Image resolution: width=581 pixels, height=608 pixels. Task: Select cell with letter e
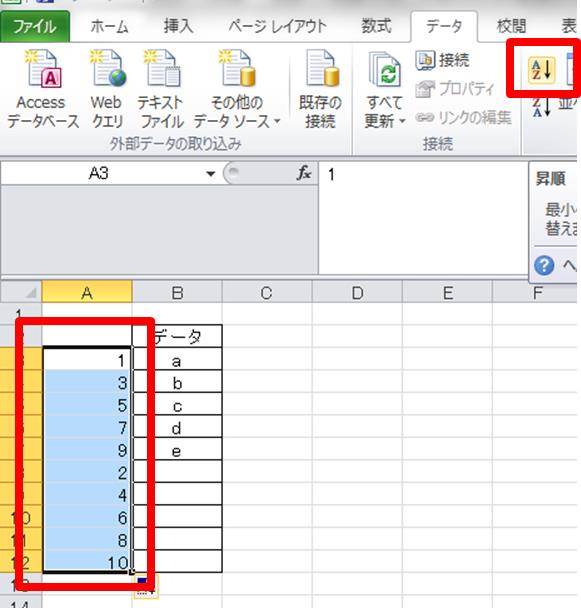click(177, 449)
